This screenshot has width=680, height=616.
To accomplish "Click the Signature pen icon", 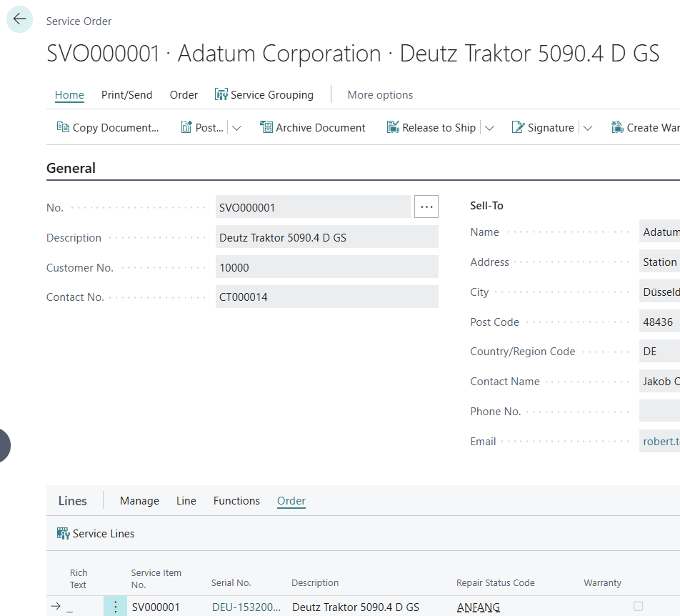I will 519,128.
